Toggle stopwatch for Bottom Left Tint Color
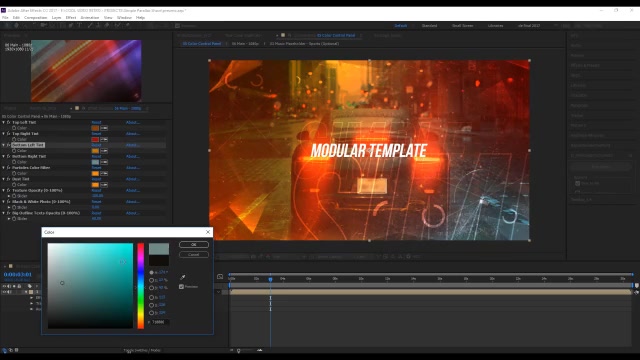This screenshot has height=360, width=640. pos(14,151)
